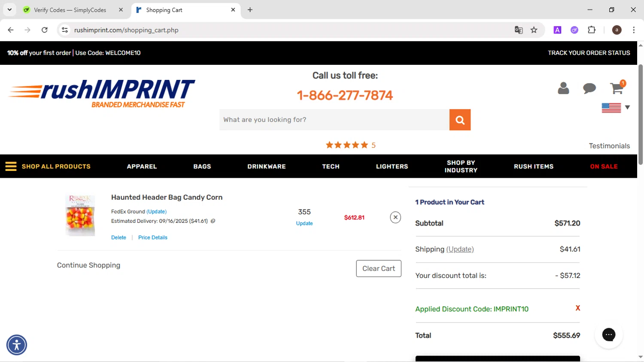The height and width of the screenshot is (362, 644).
Task: Click the quantity value 355
Action: point(304,212)
